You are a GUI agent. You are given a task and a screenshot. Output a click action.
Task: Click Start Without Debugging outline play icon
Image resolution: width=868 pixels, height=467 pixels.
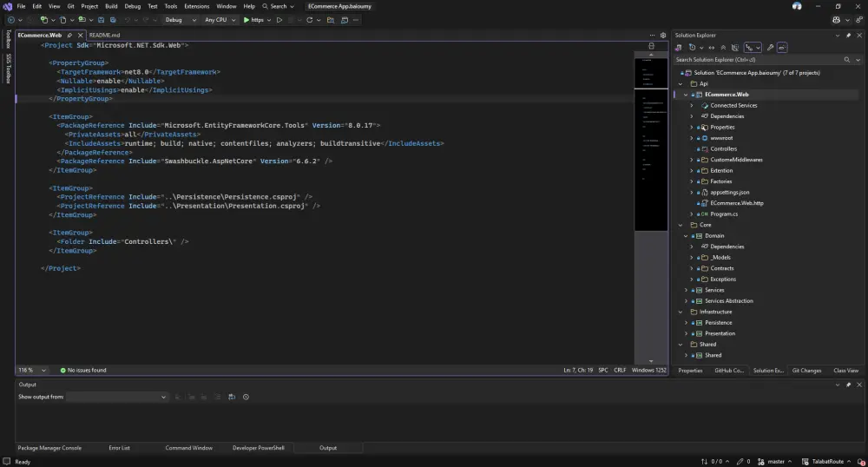point(279,20)
